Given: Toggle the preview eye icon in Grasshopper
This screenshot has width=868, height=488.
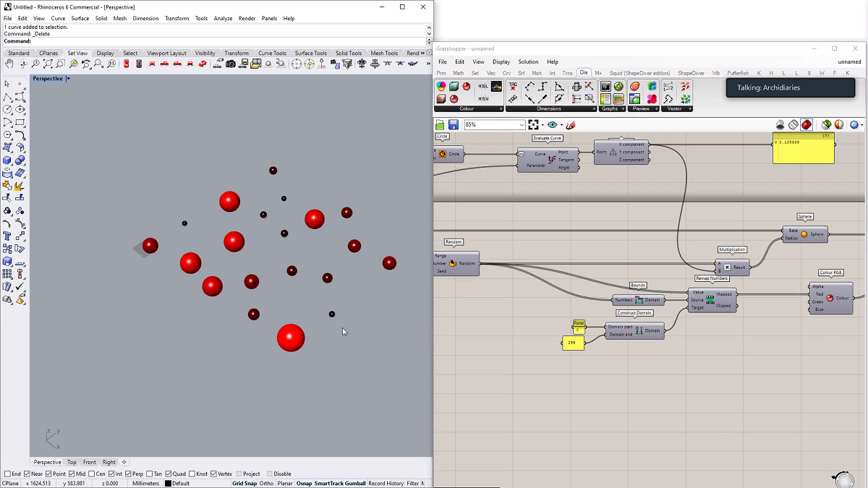Looking at the screenshot, I should (x=553, y=124).
